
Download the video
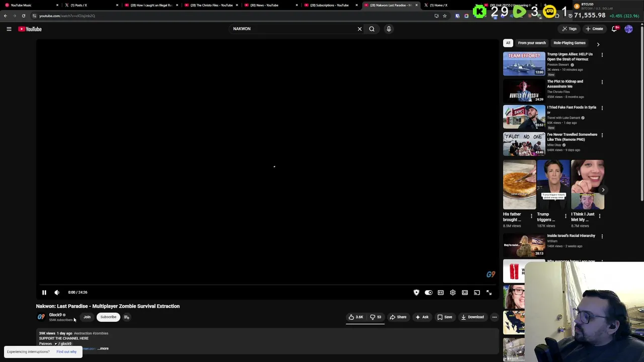point(472,317)
